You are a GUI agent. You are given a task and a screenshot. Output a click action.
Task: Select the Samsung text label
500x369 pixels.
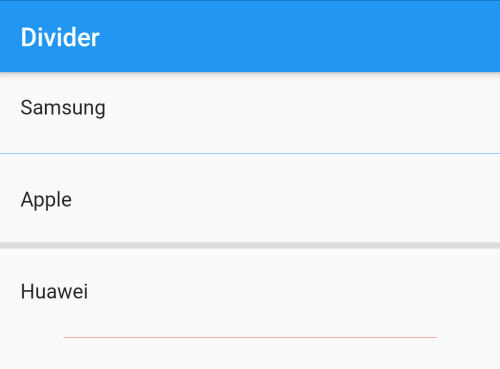point(63,108)
